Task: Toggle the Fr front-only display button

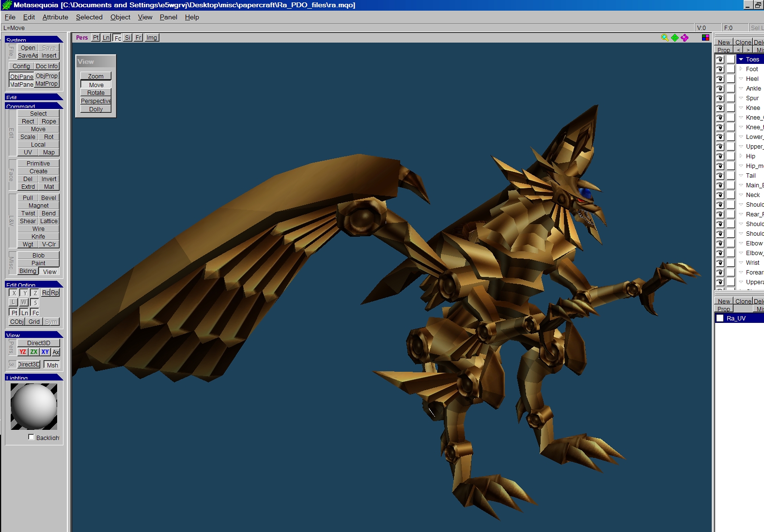Action: (x=139, y=37)
